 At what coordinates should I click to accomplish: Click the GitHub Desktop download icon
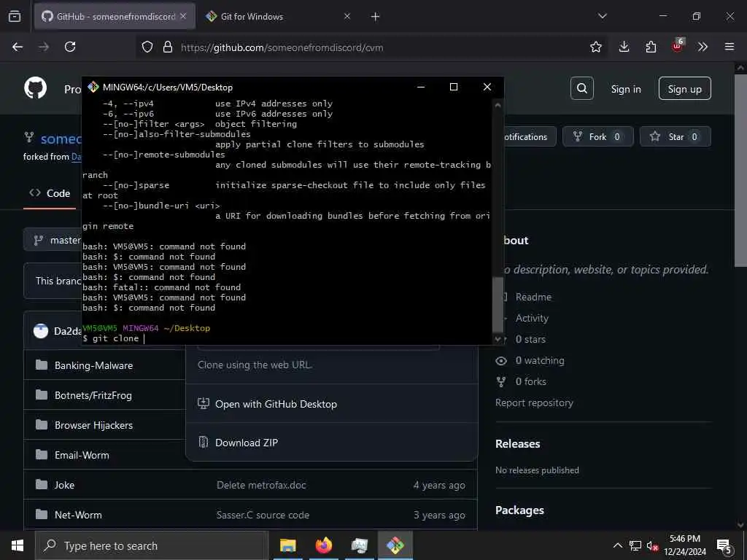pyautogui.click(x=204, y=404)
